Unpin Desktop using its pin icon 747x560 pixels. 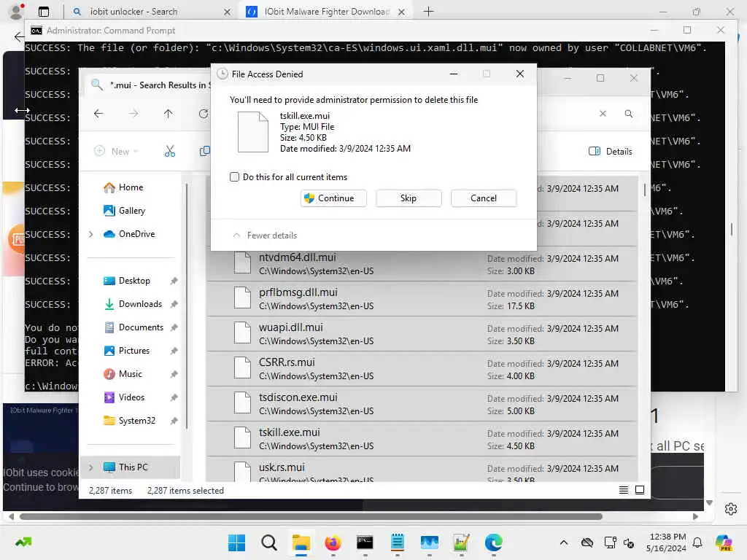pos(174,281)
